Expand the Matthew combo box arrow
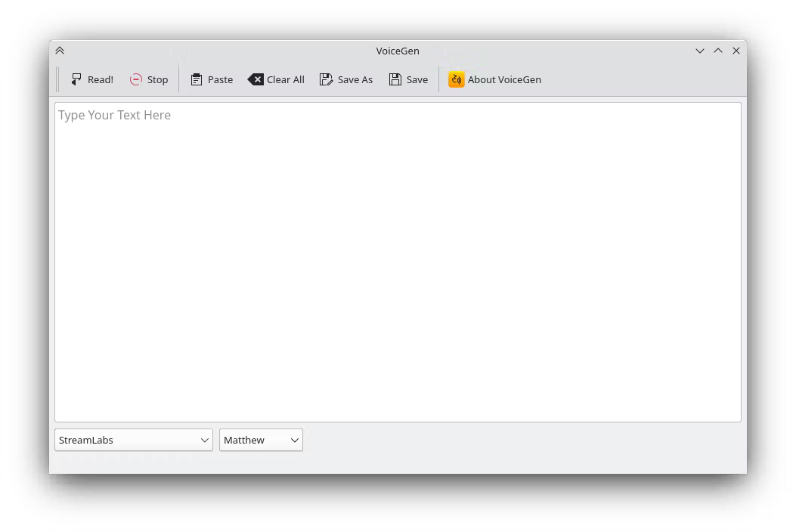The image size is (796, 532). tap(295, 440)
